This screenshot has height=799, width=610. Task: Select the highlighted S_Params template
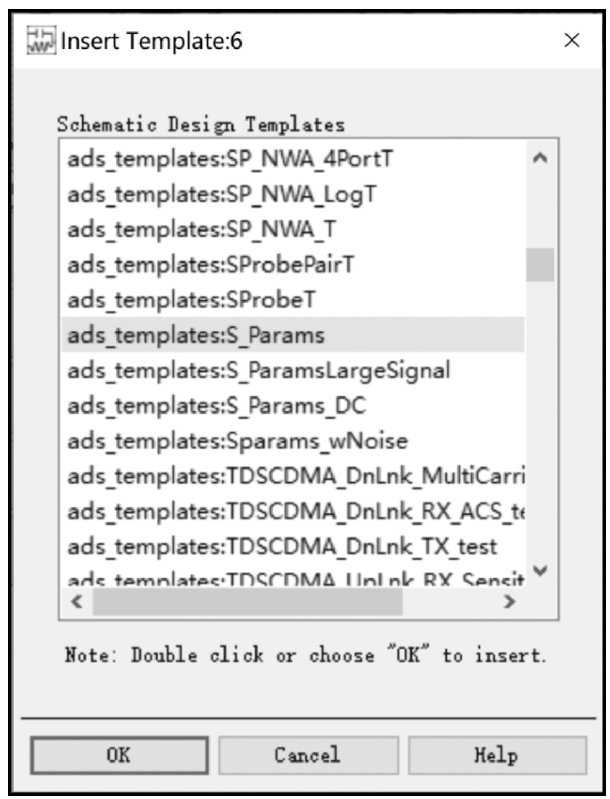coord(293,335)
